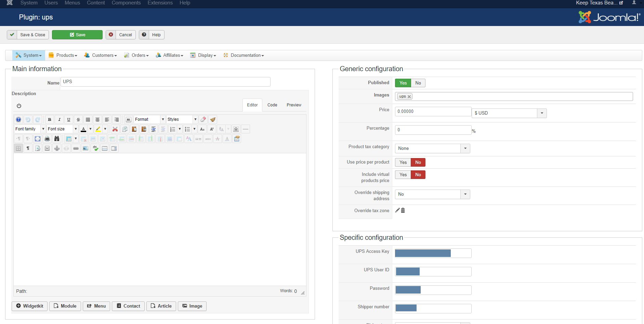Insert an anchor with the anchor icon
Screen dimensions: 644x324
click(x=57, y=148)
